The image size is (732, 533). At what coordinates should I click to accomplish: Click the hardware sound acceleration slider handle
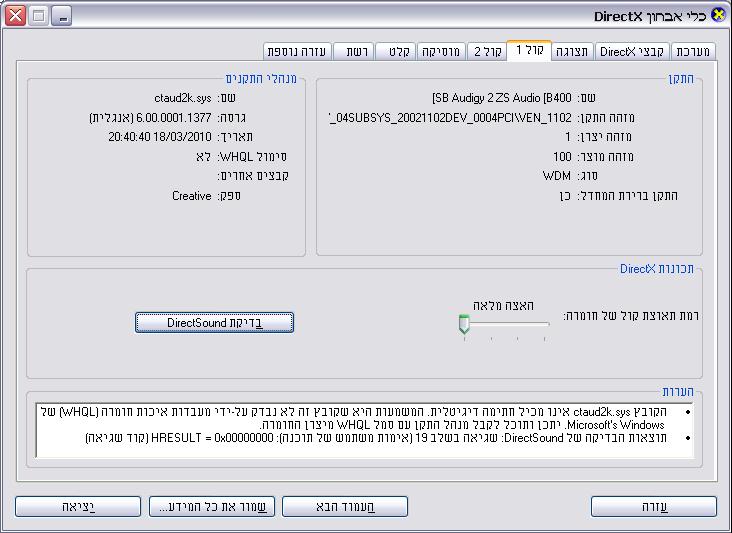pos(464,325)
